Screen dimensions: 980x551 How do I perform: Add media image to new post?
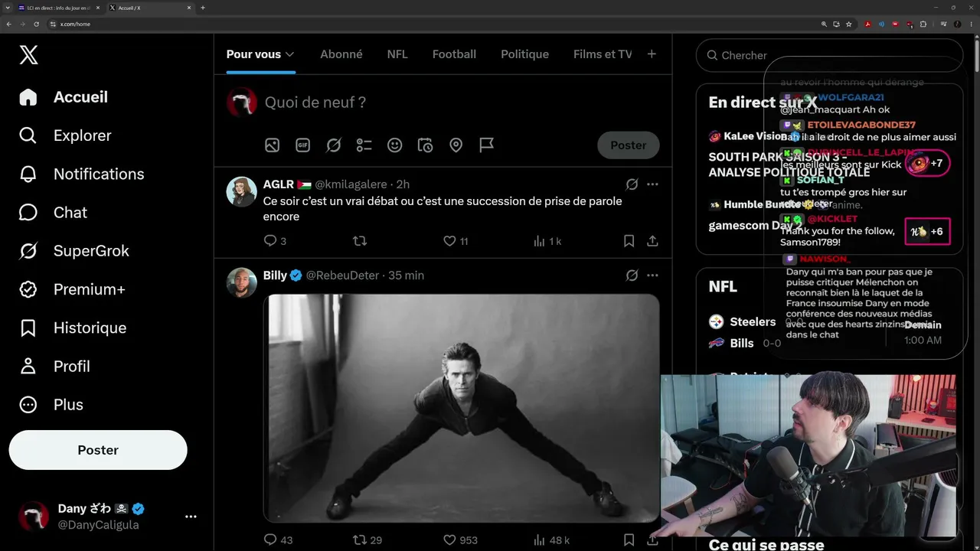(272, 145)
